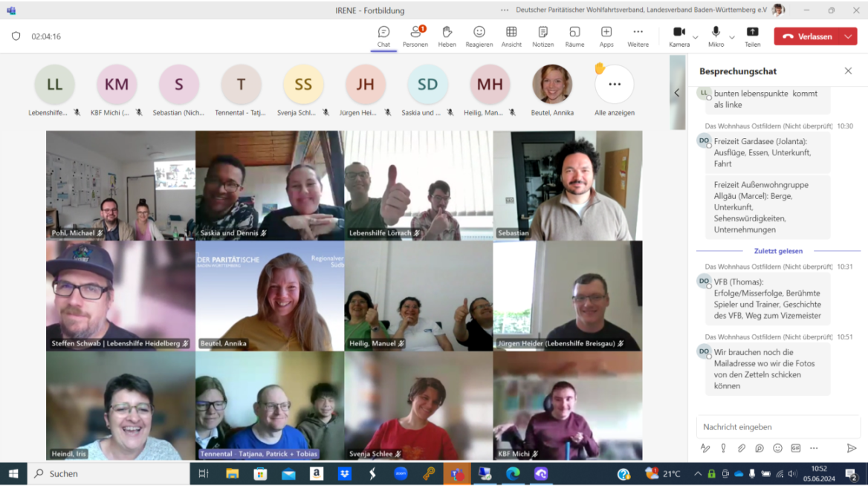Open the Weitere more options menu
Viewport: 868px width, 488px height.
pyautogui.click(x=638, y=32)
